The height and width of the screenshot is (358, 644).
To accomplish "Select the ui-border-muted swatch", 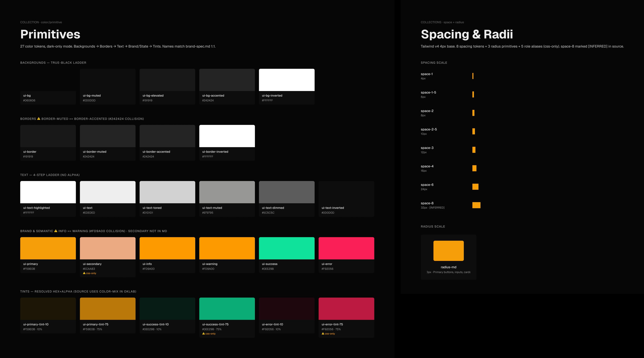I will pos(108,136).
